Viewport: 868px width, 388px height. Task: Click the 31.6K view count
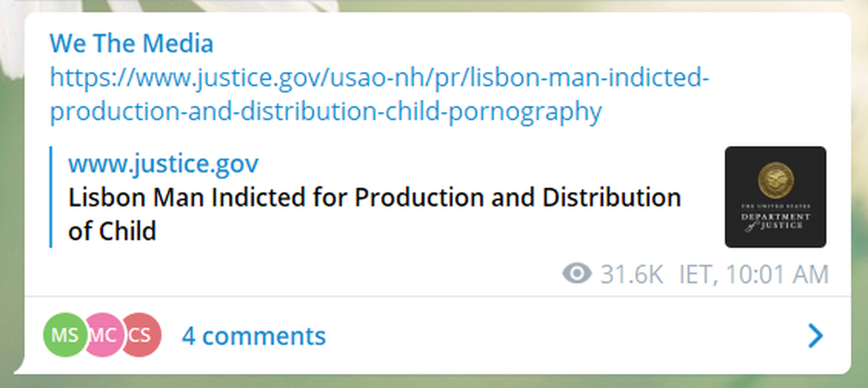click(632, 274)
